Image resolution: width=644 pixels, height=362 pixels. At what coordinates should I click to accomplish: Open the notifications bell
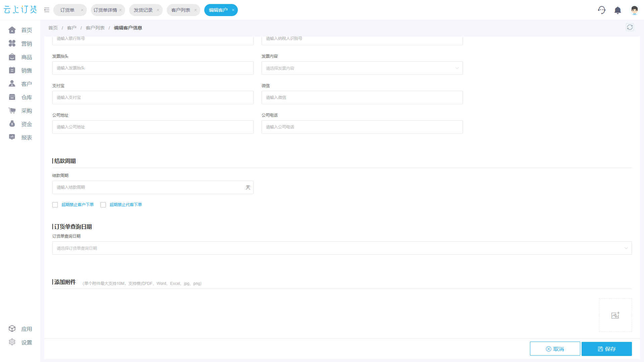[x=618, y=10]
